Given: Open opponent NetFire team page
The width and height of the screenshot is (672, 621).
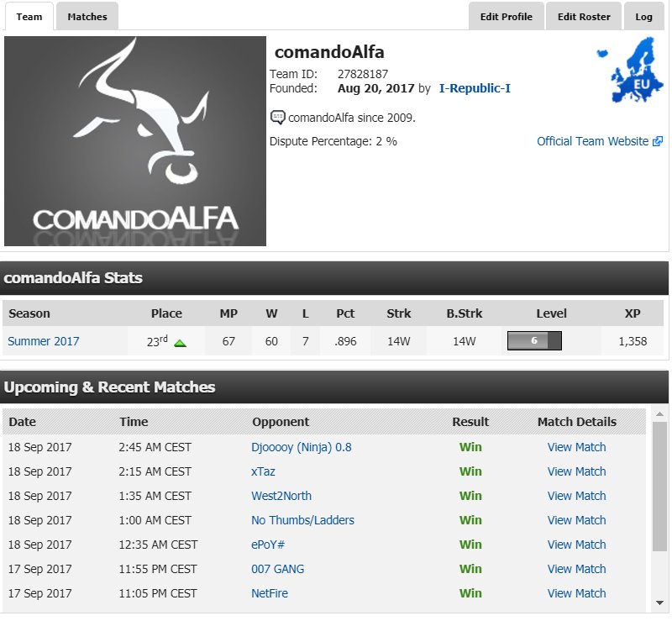Looking at the screenshot, I should 270,593.
